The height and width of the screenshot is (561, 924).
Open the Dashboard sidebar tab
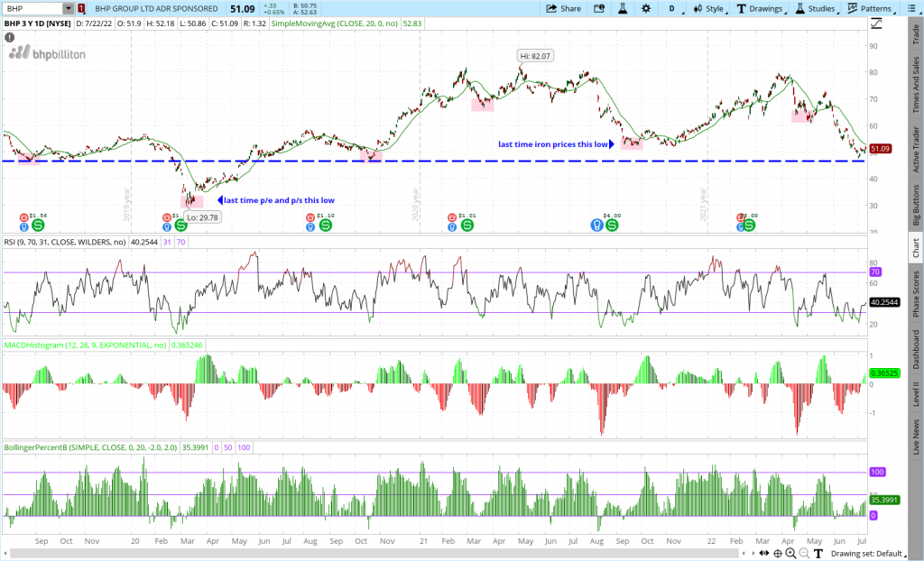916,349
